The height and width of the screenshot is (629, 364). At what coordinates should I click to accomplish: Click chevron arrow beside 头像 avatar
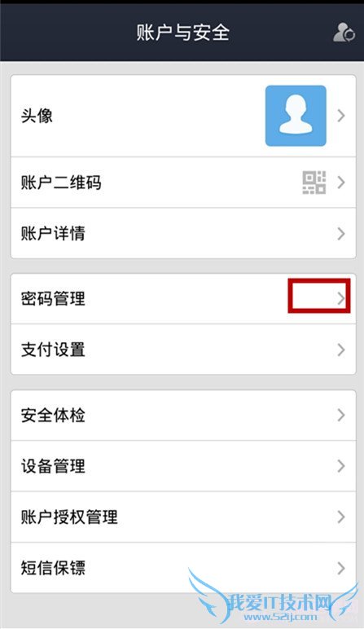pos(341,116)
